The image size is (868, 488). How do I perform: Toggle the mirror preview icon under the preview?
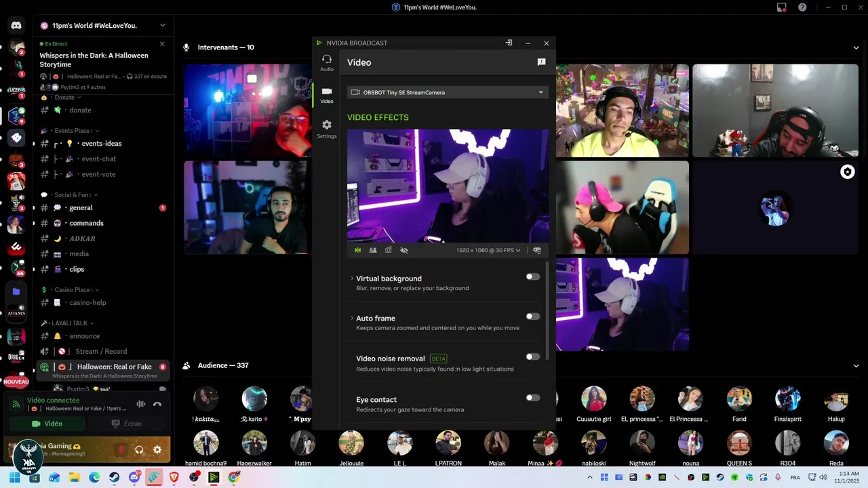point(357,250)
